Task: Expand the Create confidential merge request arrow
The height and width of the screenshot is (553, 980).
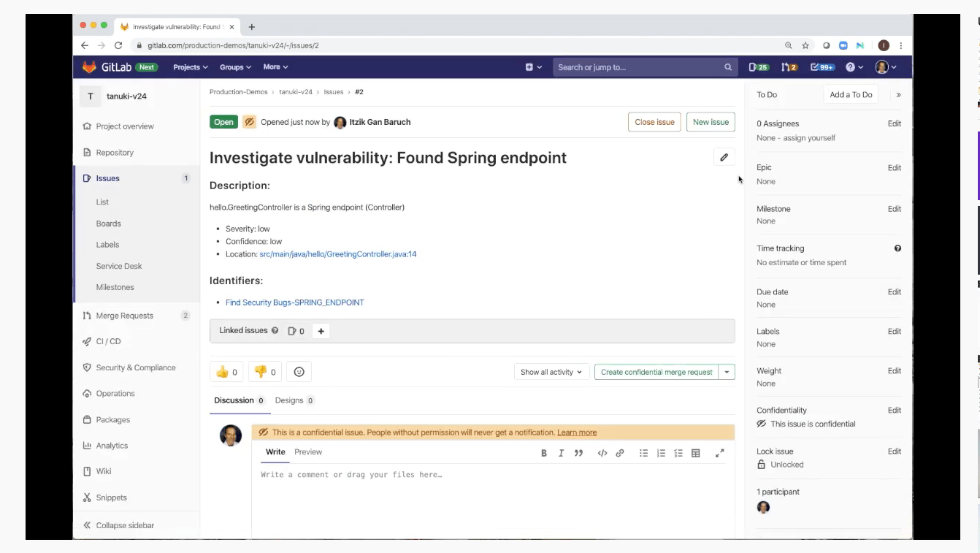Action: [x=727, y=372]
